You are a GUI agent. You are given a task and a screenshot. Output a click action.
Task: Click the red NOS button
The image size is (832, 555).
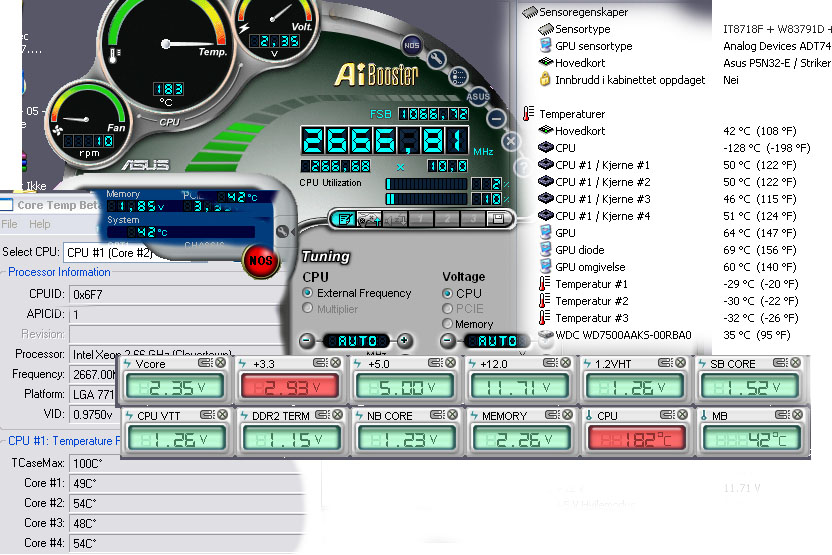click(x=261, y=261)
